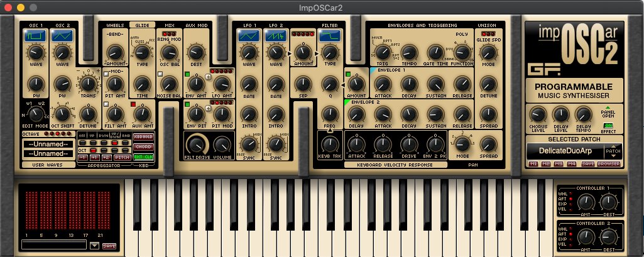The image size is (644, 257).
Task: Recall memory slot M1
Action: point(533,164)
